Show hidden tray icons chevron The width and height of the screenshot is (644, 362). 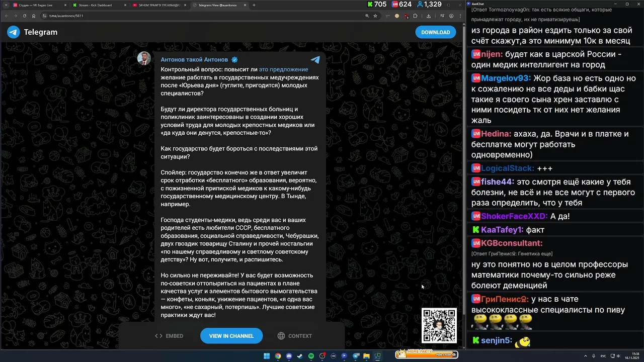tap(585, 356)
